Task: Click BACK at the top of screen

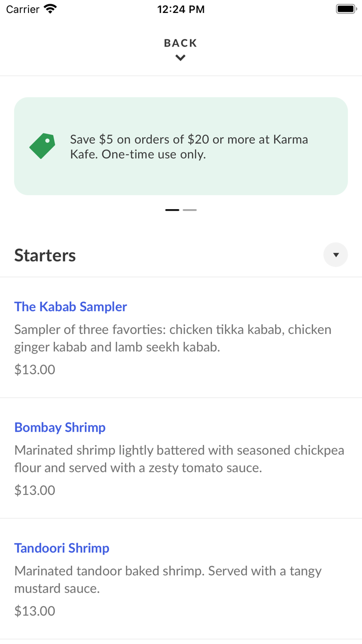Action: point(180,43)
